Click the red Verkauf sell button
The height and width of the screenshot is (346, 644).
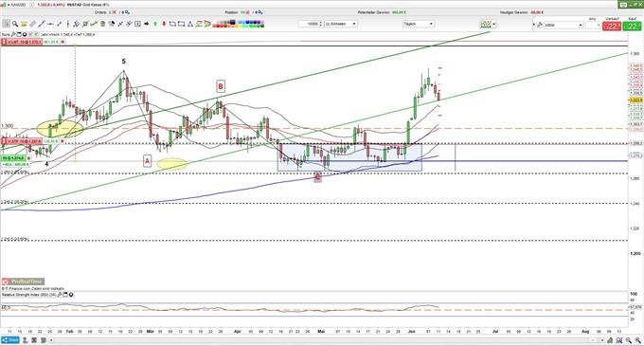pos(612,26)
